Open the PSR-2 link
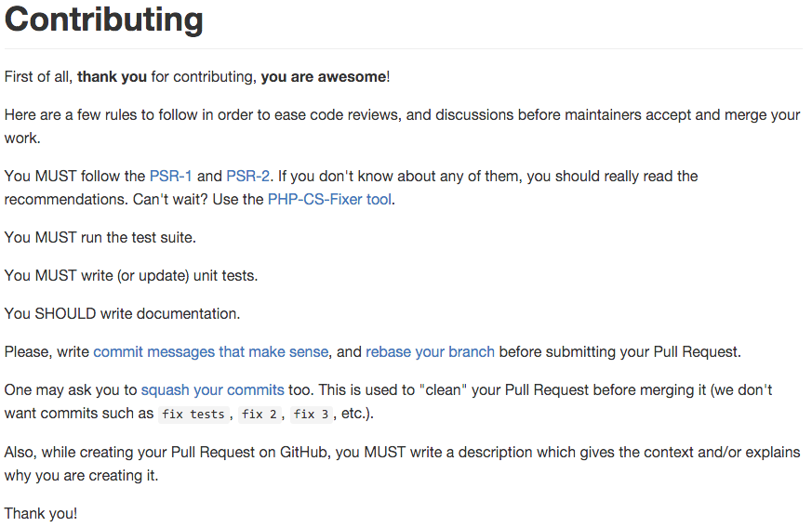812x527 pixels. click(248, 177)
